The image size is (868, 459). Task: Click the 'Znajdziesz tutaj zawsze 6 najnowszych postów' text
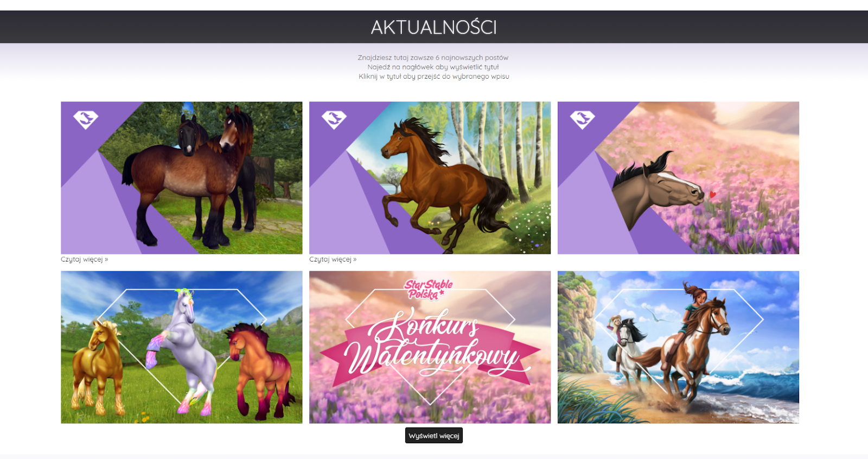click(433, 58)
